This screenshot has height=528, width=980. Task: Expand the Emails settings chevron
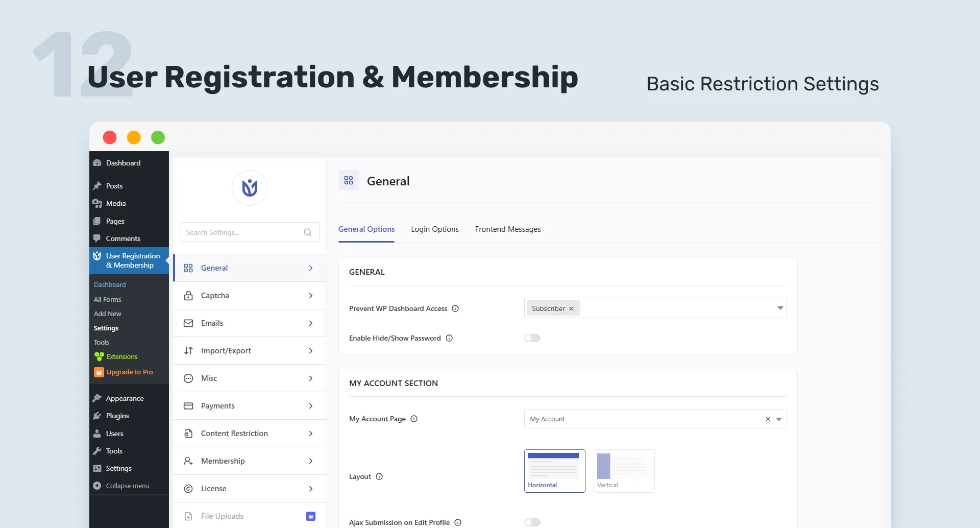click(311, 323)
